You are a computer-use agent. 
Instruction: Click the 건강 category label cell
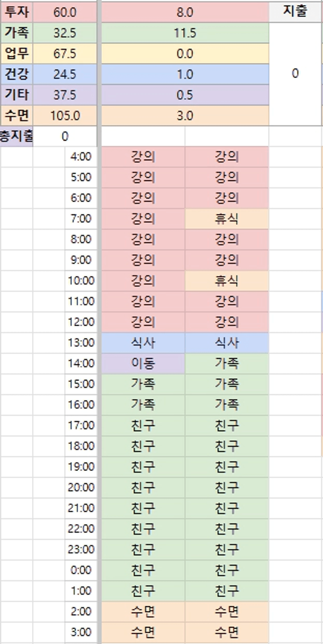coord(17,74)
